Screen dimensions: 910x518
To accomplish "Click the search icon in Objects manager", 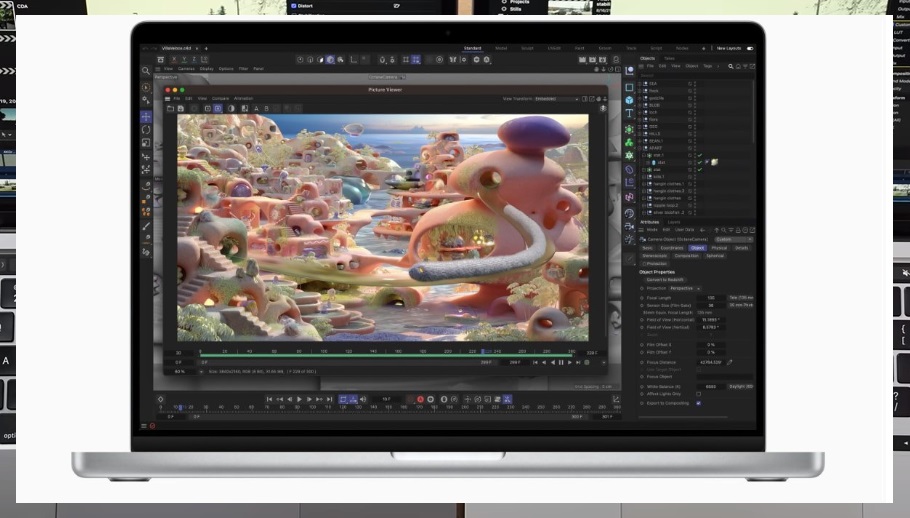I will [x=731, y=67].
